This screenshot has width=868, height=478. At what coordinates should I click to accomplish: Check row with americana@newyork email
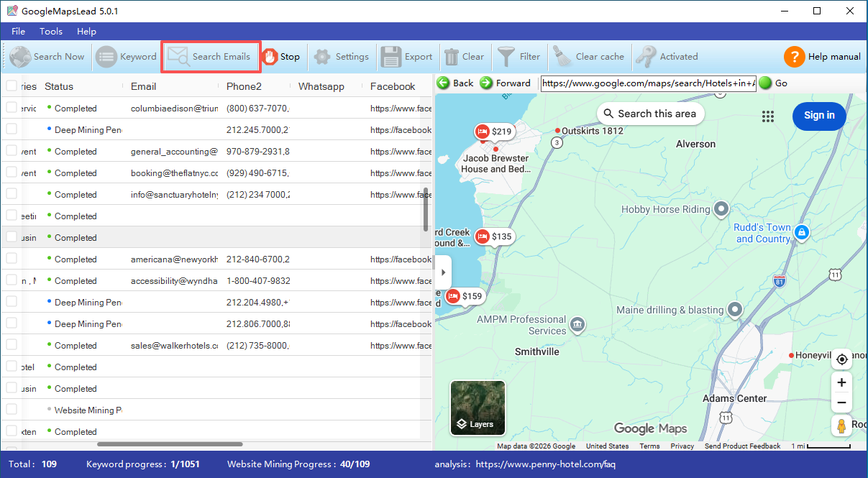pyautogui.click(x=12, y=259)
